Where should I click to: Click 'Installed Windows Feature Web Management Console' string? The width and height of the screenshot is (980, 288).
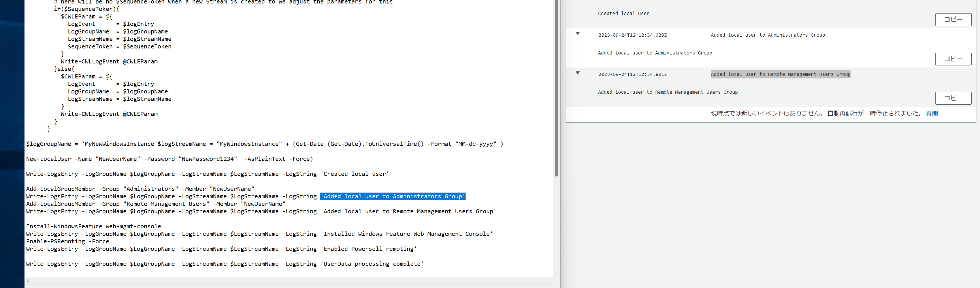(407, 234)
